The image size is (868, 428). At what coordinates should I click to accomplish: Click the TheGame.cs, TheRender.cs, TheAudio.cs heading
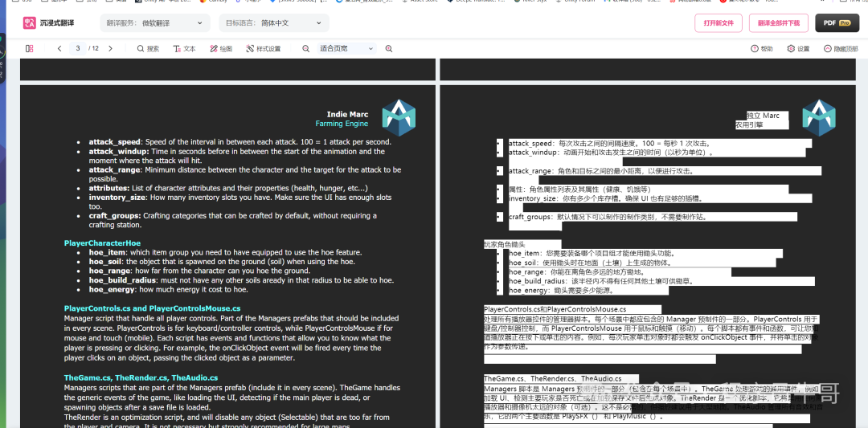141,377
